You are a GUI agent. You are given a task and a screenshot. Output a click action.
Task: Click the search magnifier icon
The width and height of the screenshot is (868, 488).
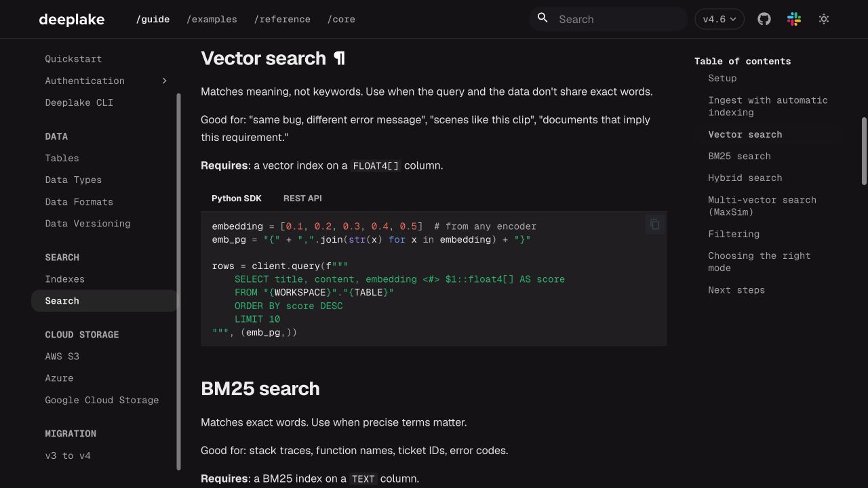point(542,18)
